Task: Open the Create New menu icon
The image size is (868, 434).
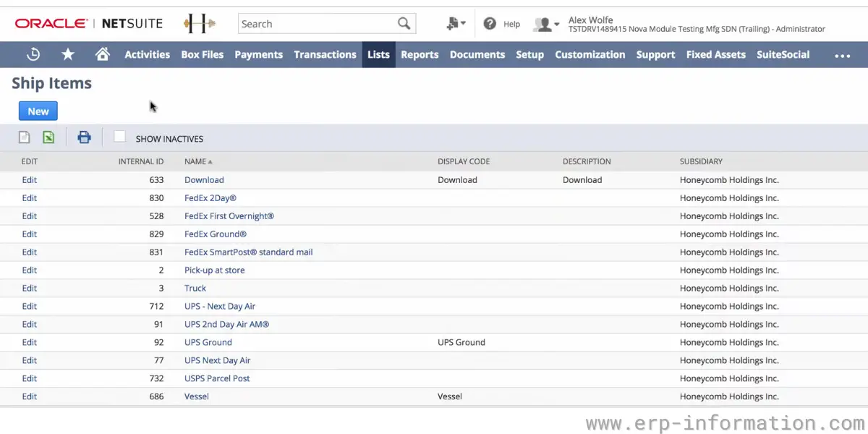Action: 456,24
